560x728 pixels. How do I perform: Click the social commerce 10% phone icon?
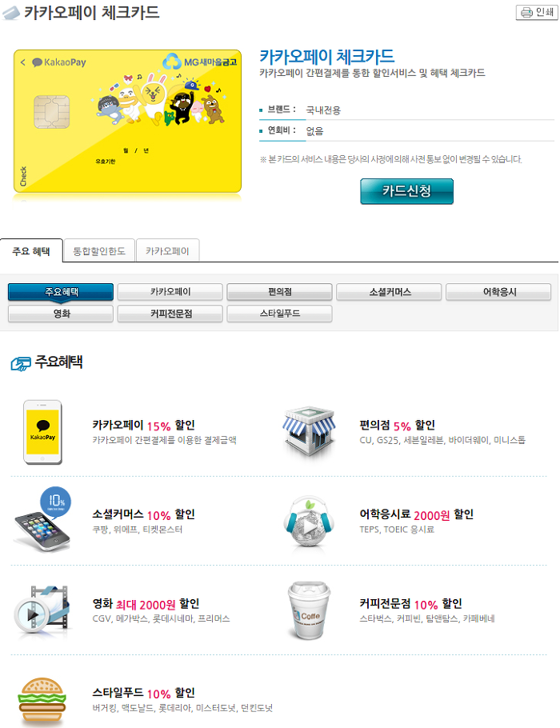pyautogui.click(x=42, y=519)
